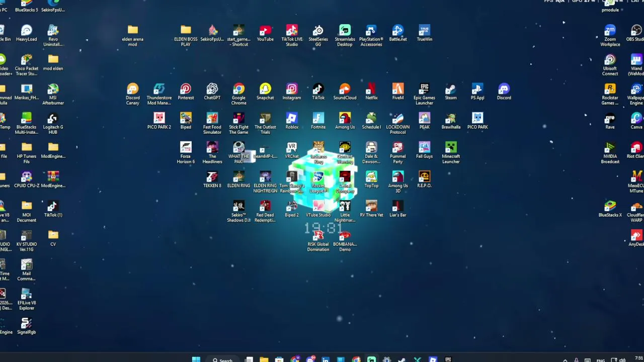
Task: Launch the Fortnite desktop icon
Action: click(318, 121)
